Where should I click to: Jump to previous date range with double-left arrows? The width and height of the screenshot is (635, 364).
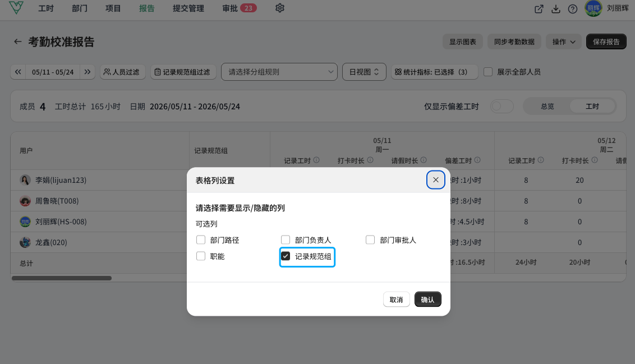point(18,72)
